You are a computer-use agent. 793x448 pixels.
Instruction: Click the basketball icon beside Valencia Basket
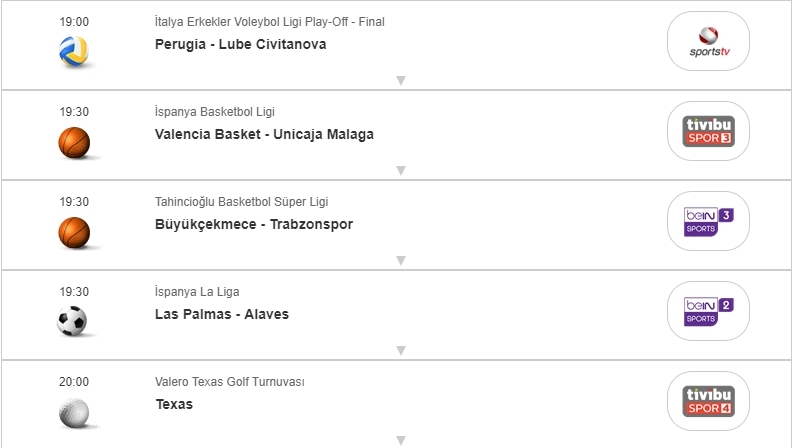click(x=73, y=143)
